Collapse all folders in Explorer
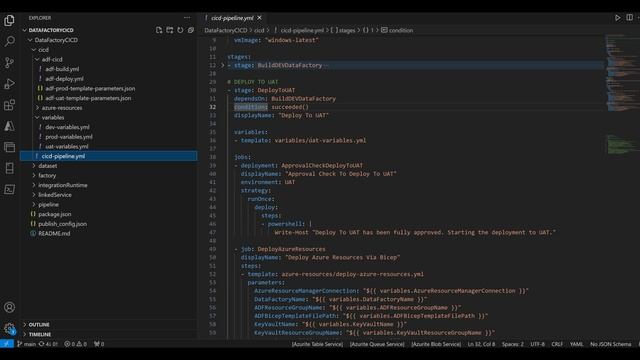Image resolution: width=640 pixels, height=360 pixels. (x=191, y=30)
